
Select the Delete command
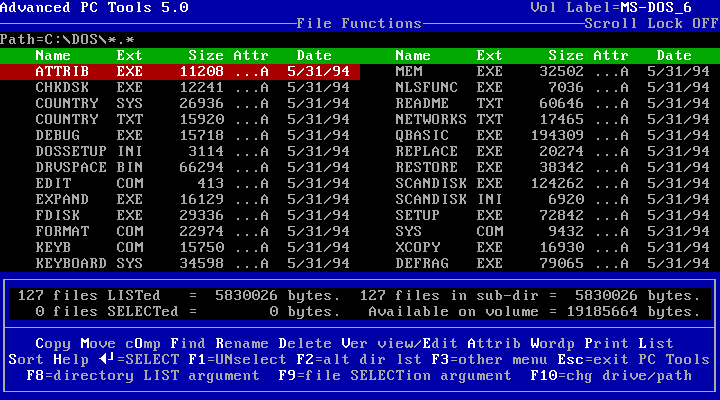pos(305,344)
